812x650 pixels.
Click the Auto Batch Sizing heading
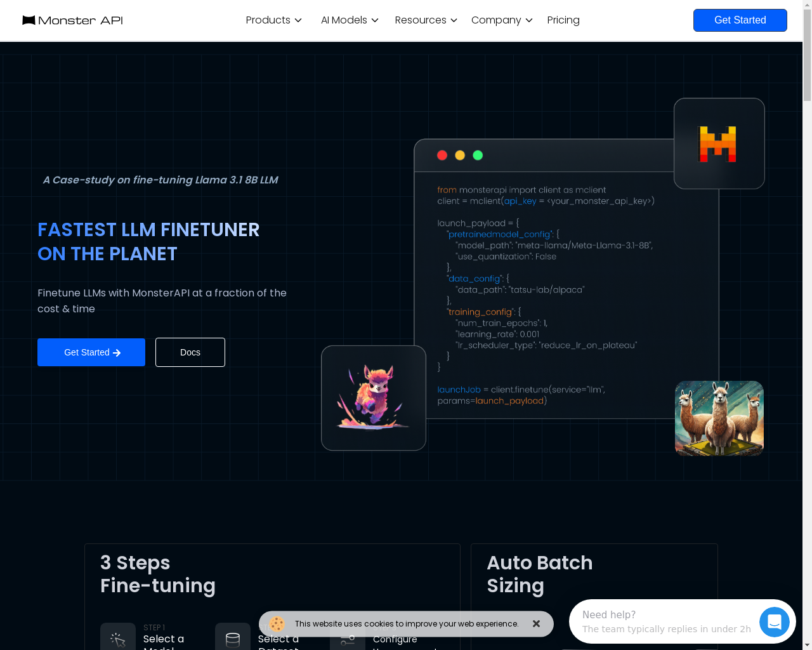coord(540,574)
